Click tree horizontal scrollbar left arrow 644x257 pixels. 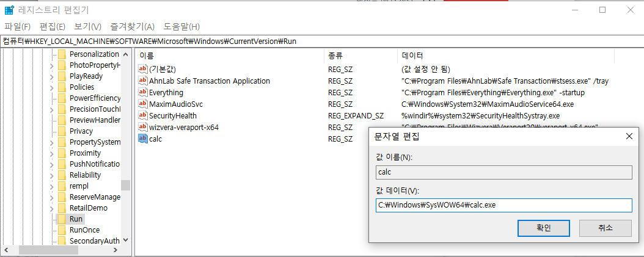[x=6, y=250]
